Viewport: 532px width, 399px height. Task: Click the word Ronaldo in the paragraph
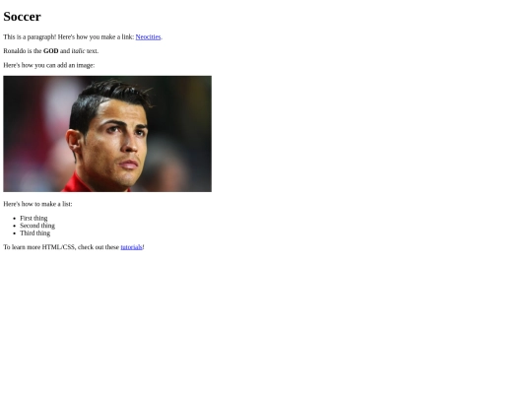(x=15, y=51)
